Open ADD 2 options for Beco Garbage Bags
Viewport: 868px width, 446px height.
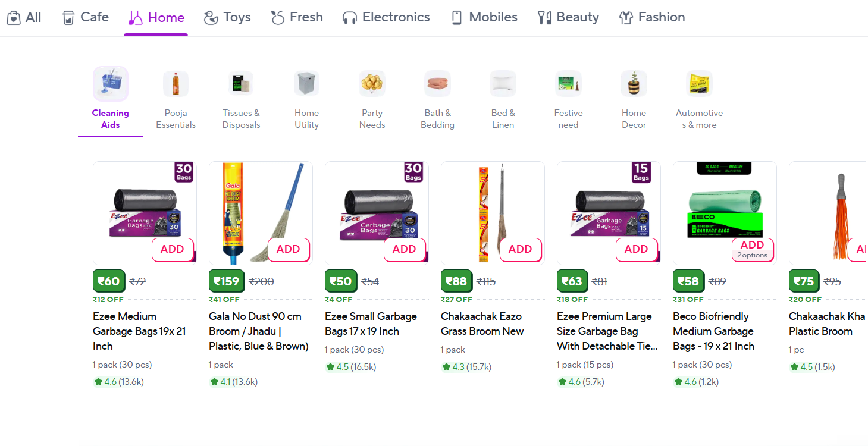coord(752,250)
